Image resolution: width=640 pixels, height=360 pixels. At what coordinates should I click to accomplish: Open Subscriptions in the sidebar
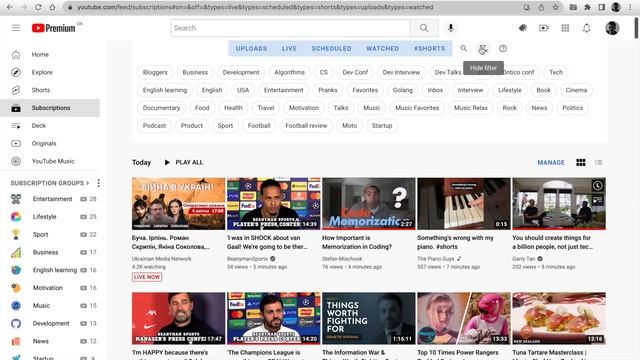tap(50, 108)
